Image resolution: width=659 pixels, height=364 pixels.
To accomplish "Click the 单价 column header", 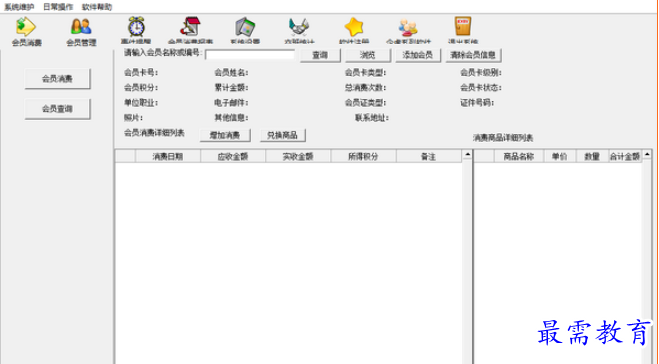I will [559, 156].
